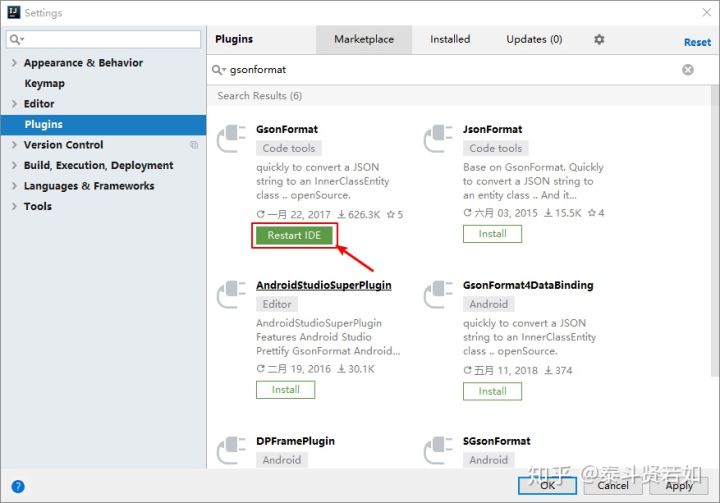Click the Search Results (6) header
Viewport: 720px width, 503px height.
(259, 96)
